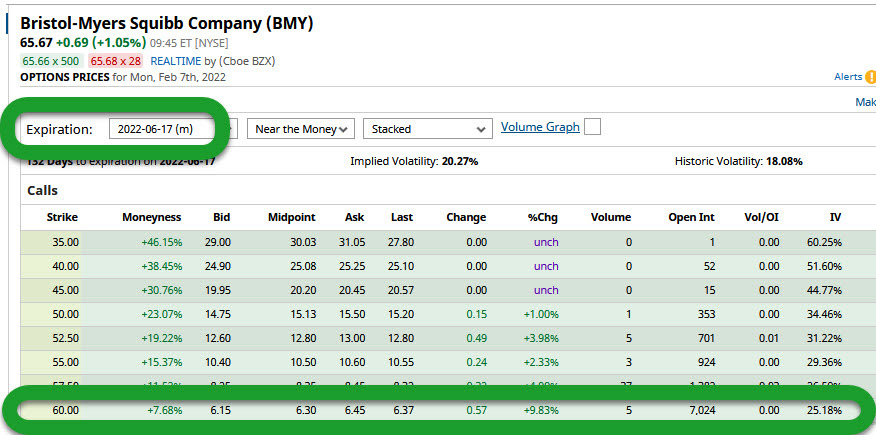Sort by the Moneyness column header
The width and height of the screenshot is (876, 435).
click(152, 218)
